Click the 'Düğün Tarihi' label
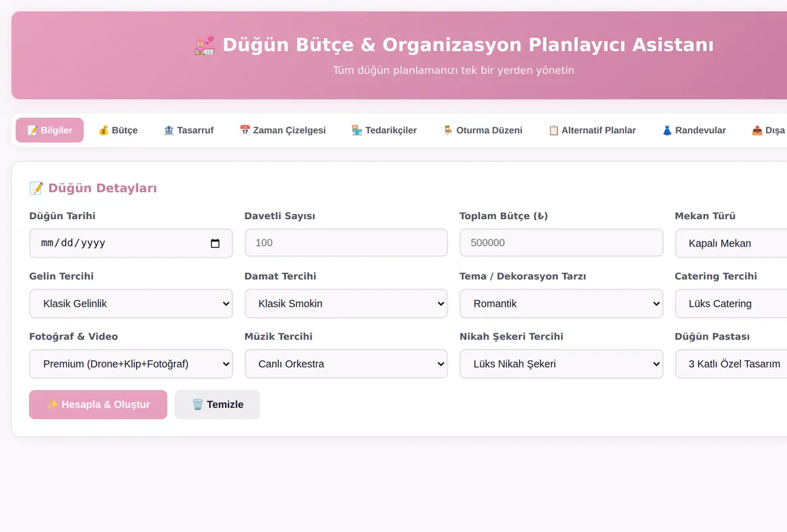Image resolution: width=787 pixels, height=532 pixels. click(62, 216)
